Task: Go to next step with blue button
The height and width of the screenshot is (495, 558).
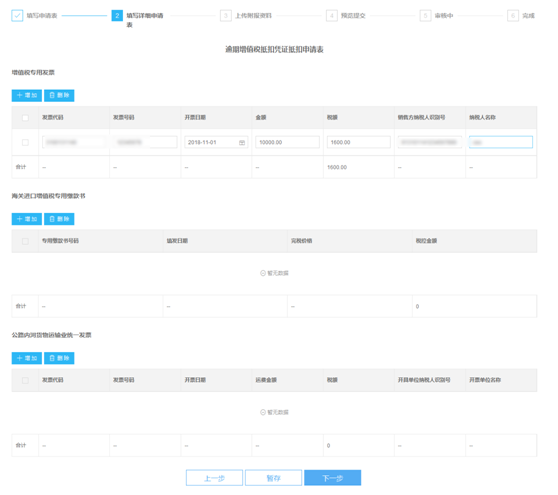Action: [x=332, y=478]
